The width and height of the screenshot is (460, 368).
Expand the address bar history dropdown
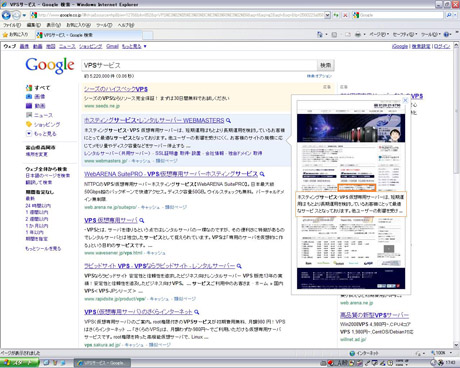pyautogui.click(x=327, y=15)
